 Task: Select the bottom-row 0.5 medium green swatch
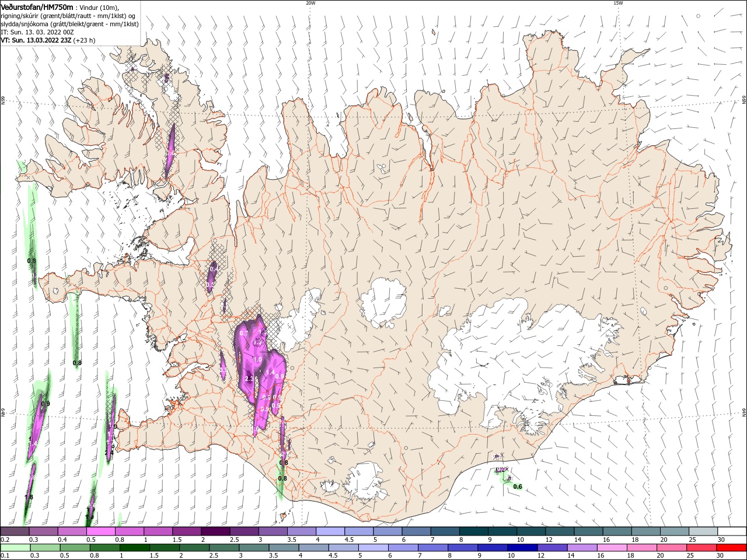click(x=75, y=548)
